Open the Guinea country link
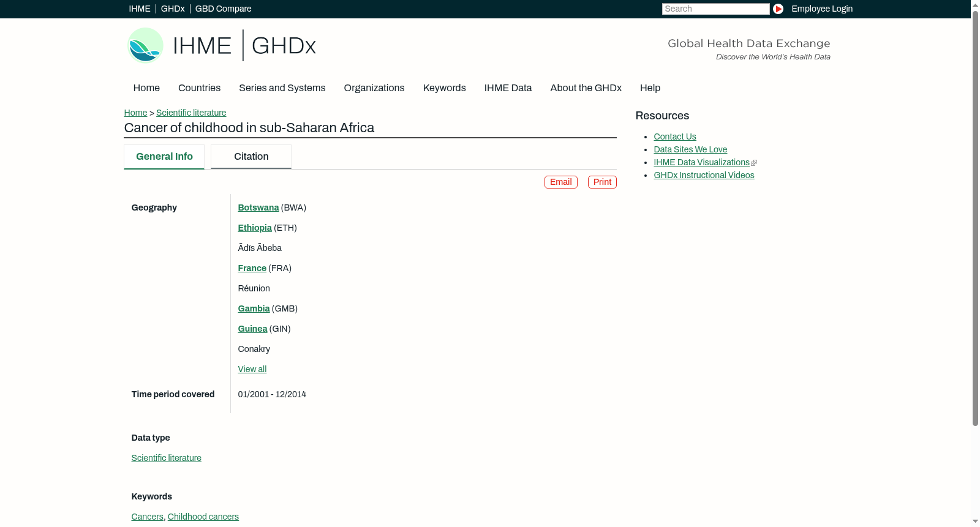Image resolution: width=980 pixels, height=527 pixels. (x=252, y=329)
